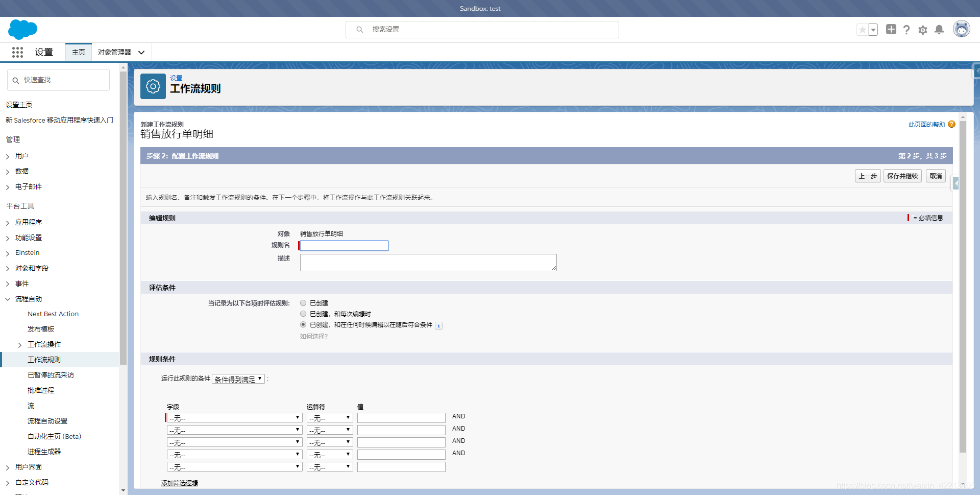Focus the 搜索设置 global search box

(482, 30)
